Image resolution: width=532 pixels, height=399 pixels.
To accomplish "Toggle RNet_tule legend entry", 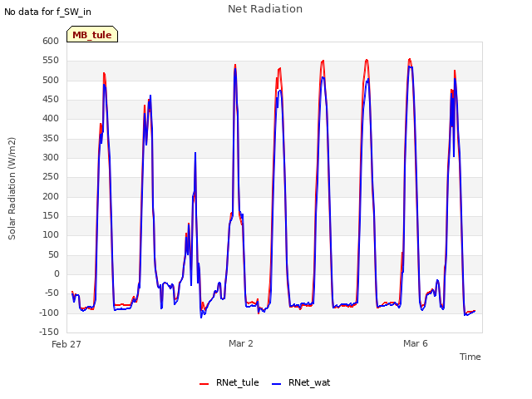I will tap(229, 382).
